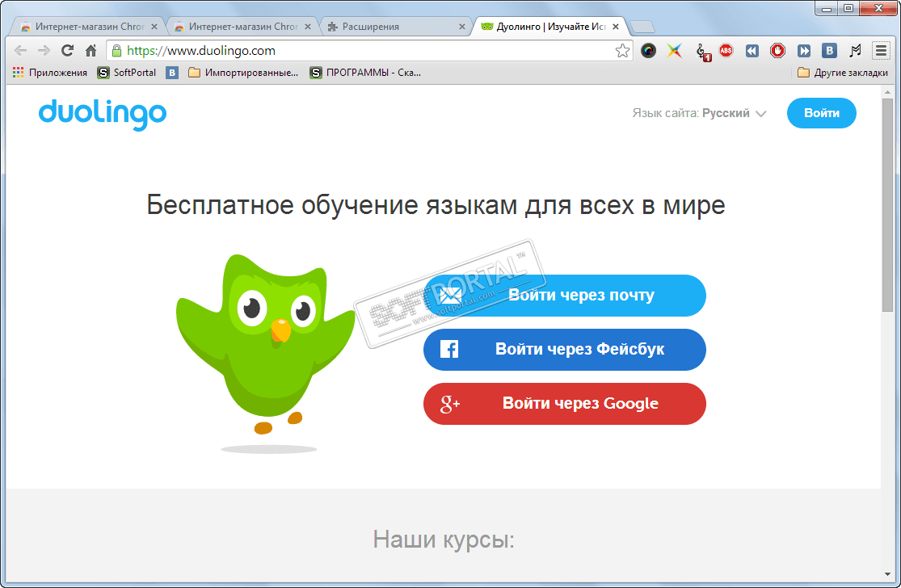
Task: Open the ПРОГРАММЫ - Ска... bookmark
Action: 365,73
